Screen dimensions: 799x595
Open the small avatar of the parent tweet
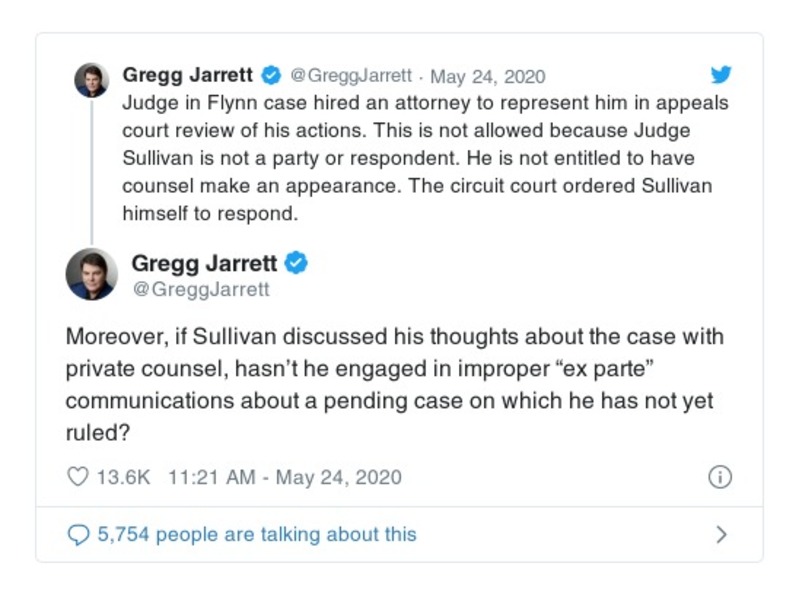tap(91, 80)
